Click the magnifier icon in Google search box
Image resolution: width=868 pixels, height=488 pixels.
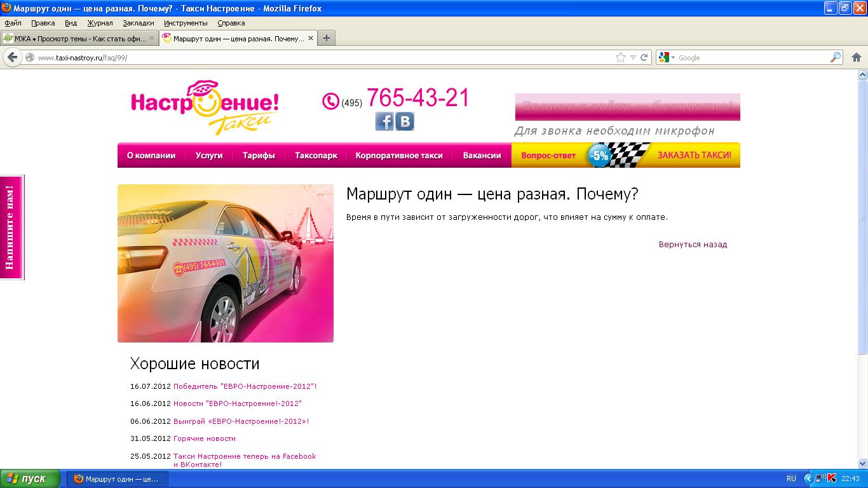(835, 57)
